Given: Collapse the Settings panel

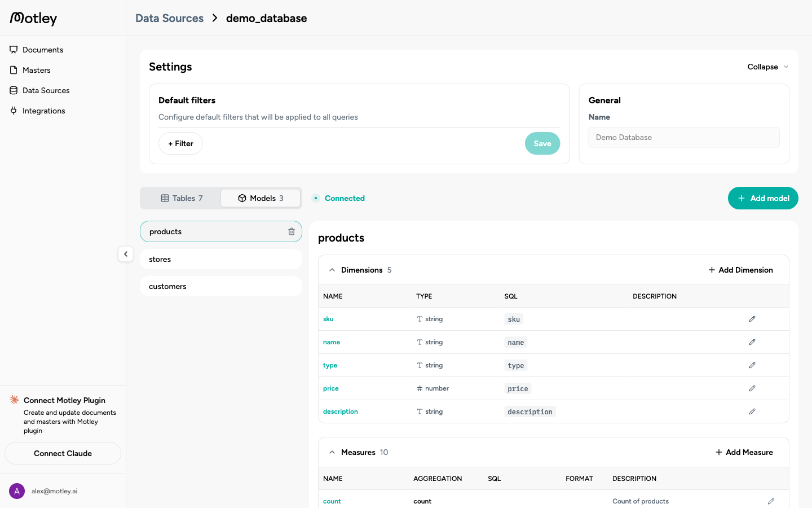Looking at the screenshot, I should tap(768, 67).
